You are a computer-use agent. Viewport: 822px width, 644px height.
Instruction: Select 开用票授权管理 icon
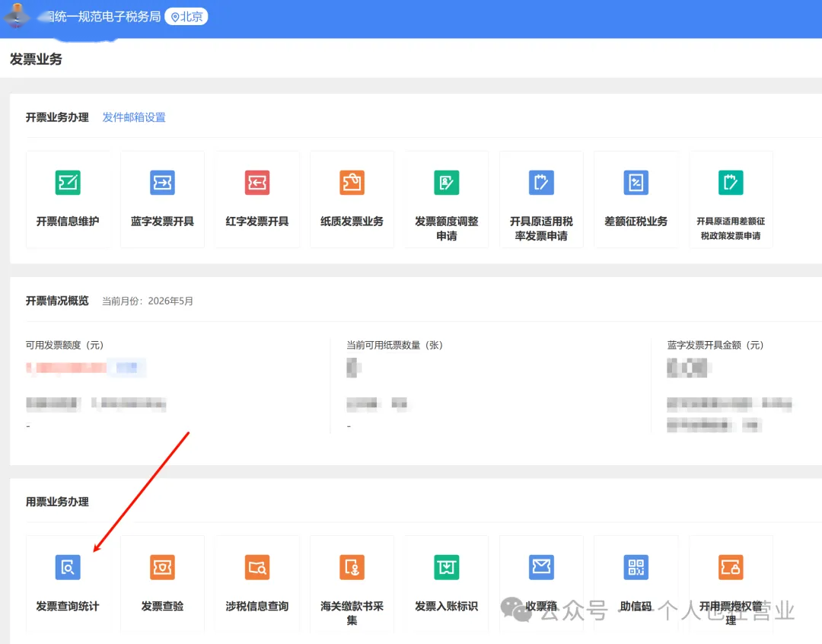[x=731, y=567]
